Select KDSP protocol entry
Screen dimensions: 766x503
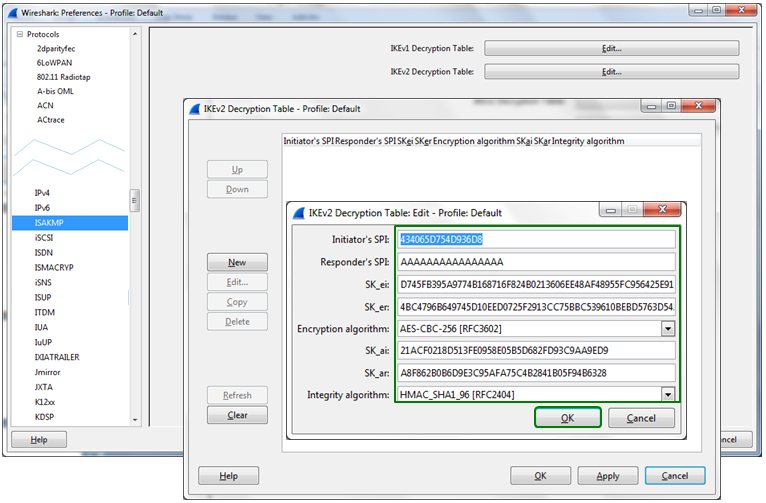(x=44, y=417)
